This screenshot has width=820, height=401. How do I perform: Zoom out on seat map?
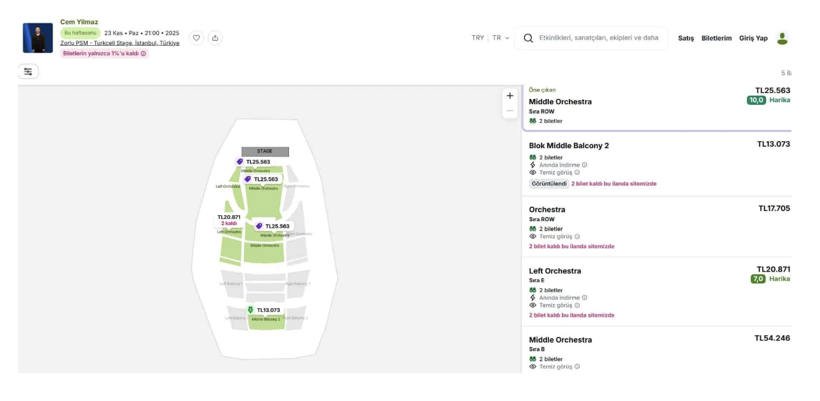(x=510, y=111)
